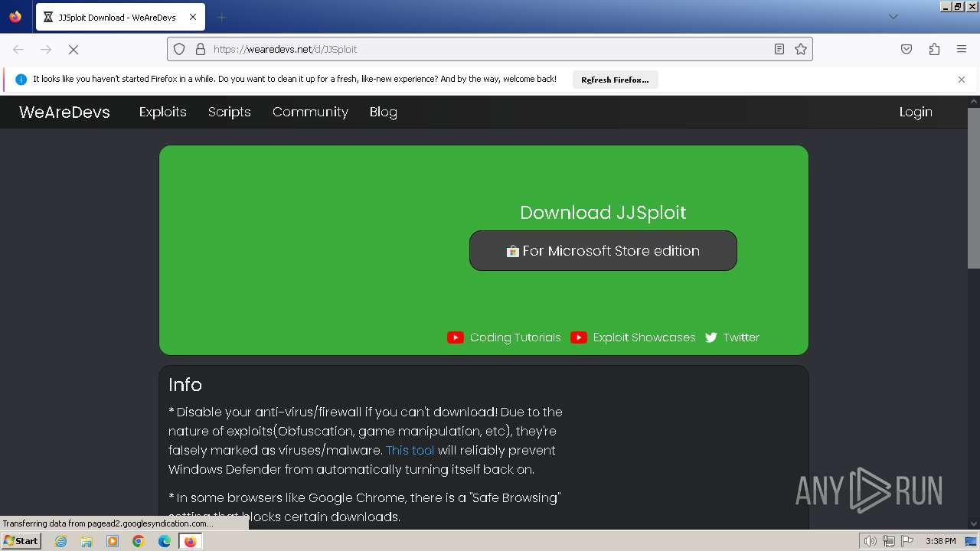Open the Exploits menu item
The height and width of the screenshot is (551, 980).
(163, 112)
